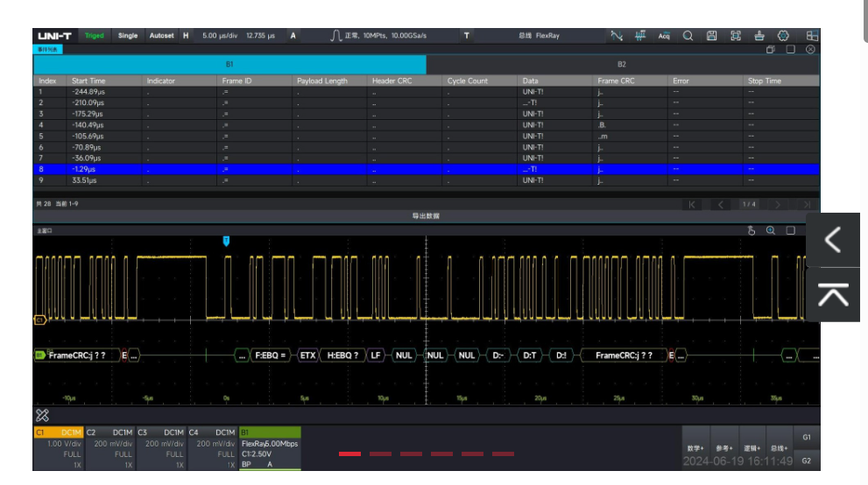
Task: Toggle the C2 channel label
Action: 109,448
